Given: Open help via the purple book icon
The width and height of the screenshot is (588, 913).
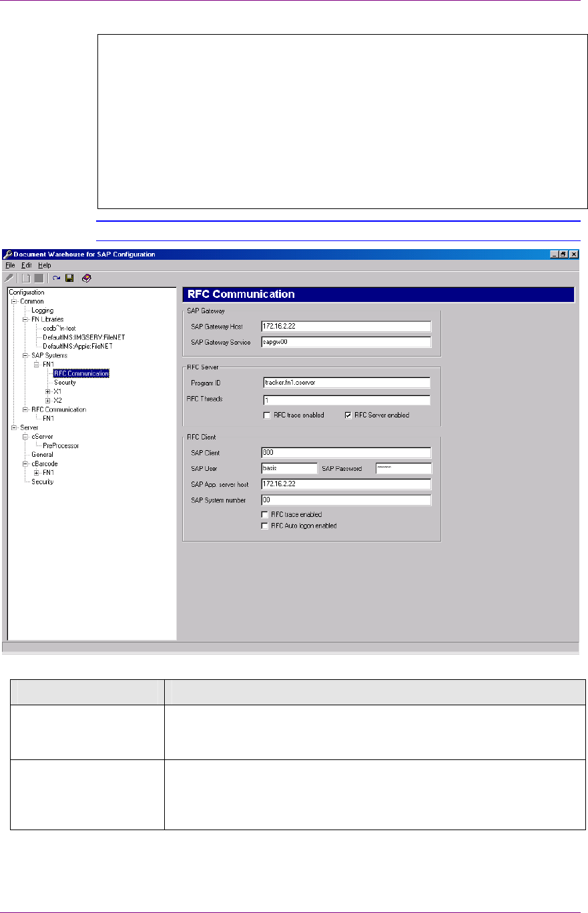Looking at the screenshot, I should tap(87, 278).
